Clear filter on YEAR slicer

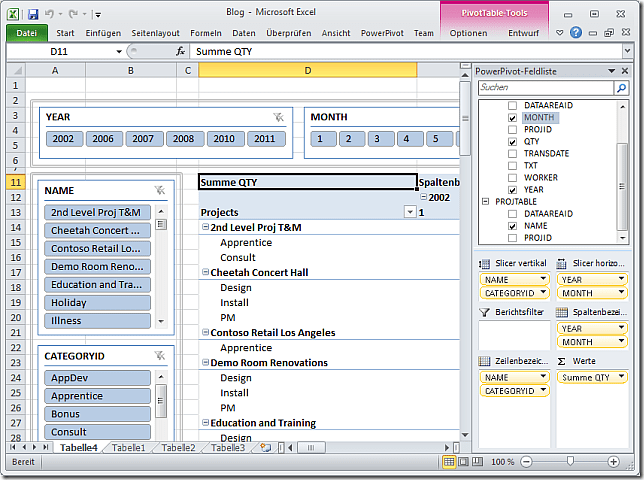pos(278,117)
